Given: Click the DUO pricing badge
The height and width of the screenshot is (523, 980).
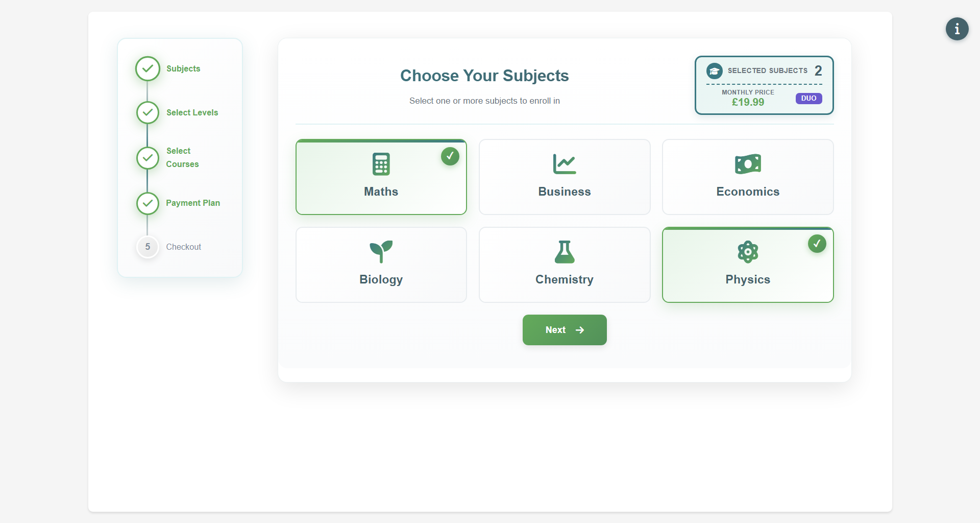Looking at the screenshot, I should [x=808, y=98].
